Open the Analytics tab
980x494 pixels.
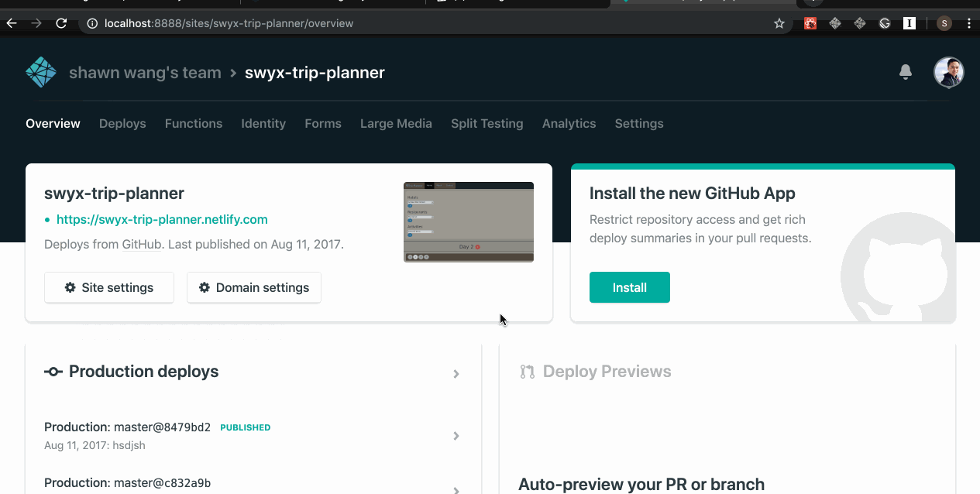569,123
